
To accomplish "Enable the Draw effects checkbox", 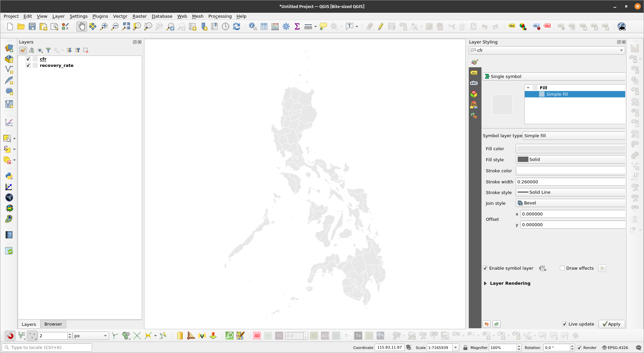I will coord(562,268).
